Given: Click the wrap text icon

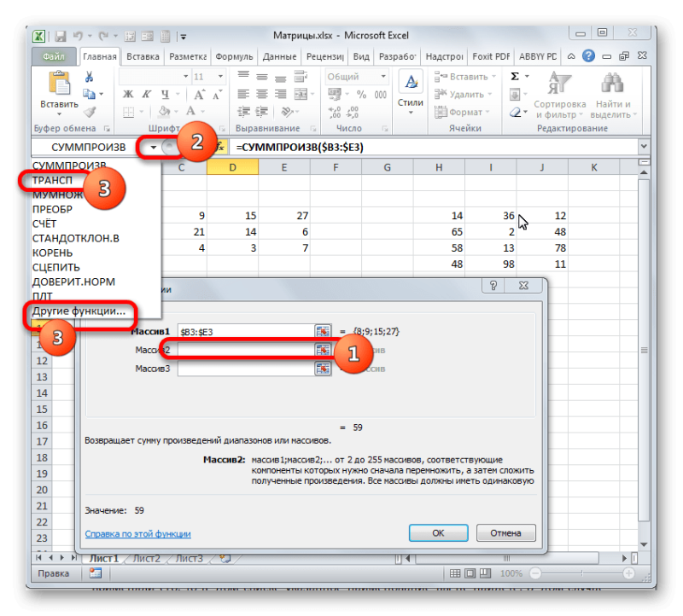Looking at the screenshot, I should coord(301,76).
